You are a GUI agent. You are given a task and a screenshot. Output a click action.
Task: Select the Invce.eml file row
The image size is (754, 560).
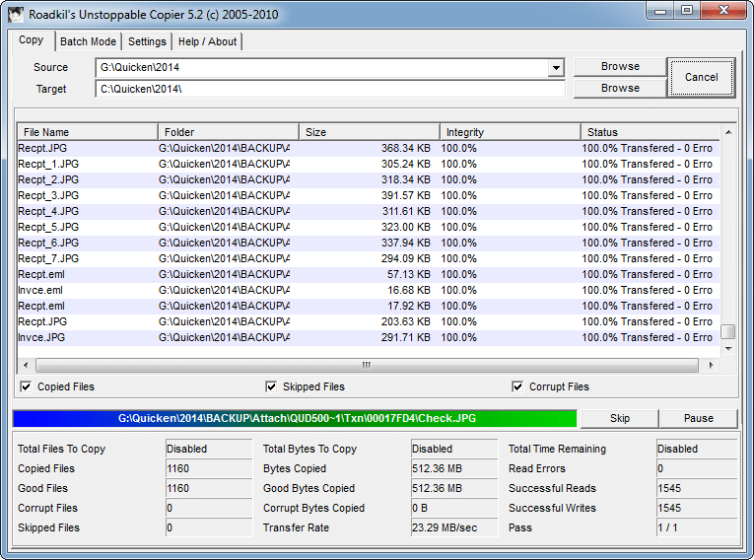(369, 291)
